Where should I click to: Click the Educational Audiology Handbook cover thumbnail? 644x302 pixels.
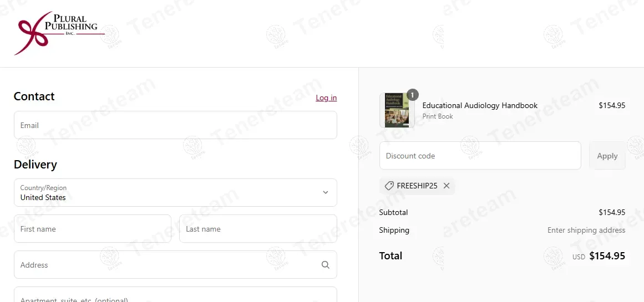(x=397, y=110)
